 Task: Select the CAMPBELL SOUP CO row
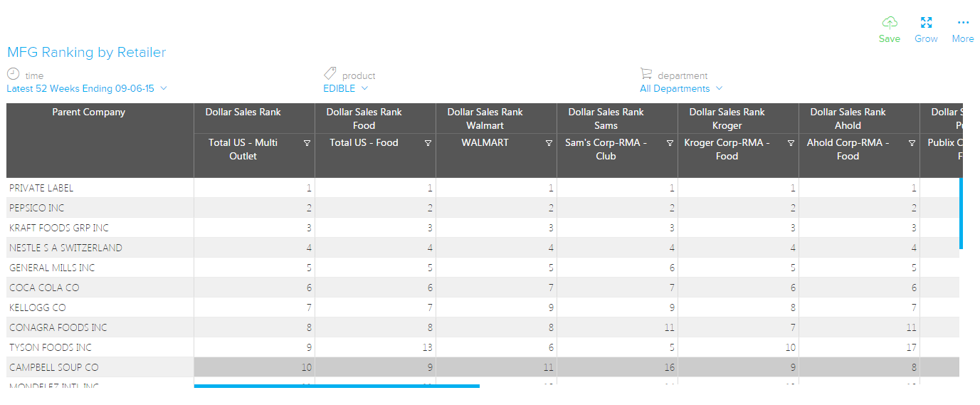pyautogui.click(x=54, y=367)
